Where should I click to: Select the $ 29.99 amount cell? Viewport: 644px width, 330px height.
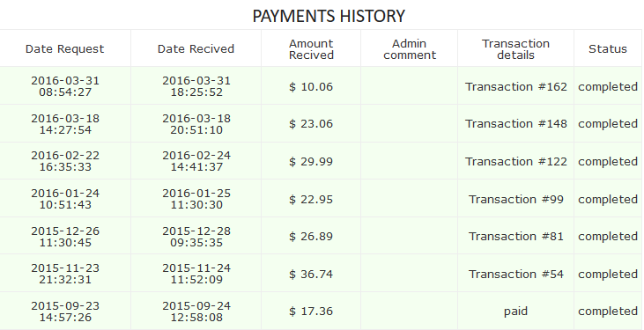[311, 161]
